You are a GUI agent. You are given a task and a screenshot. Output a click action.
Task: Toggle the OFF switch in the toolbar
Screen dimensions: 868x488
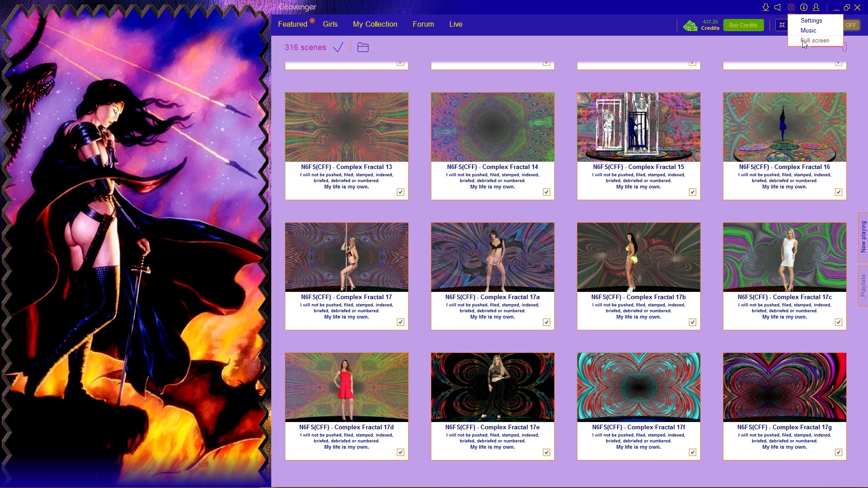click(x=851, y=25)
